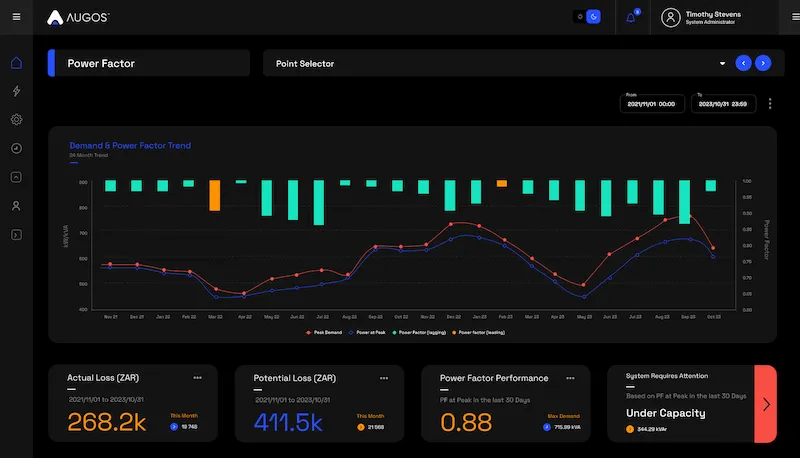The width and height of the screenshot is (800, 458).
Task: Open the Actual Loss card options menu
Action: click(198, 378)
